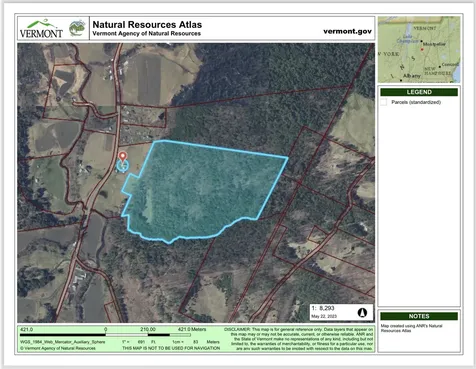Click the disclaimer text block
This screenshot has width=476, height=369.
click(299, 339)
